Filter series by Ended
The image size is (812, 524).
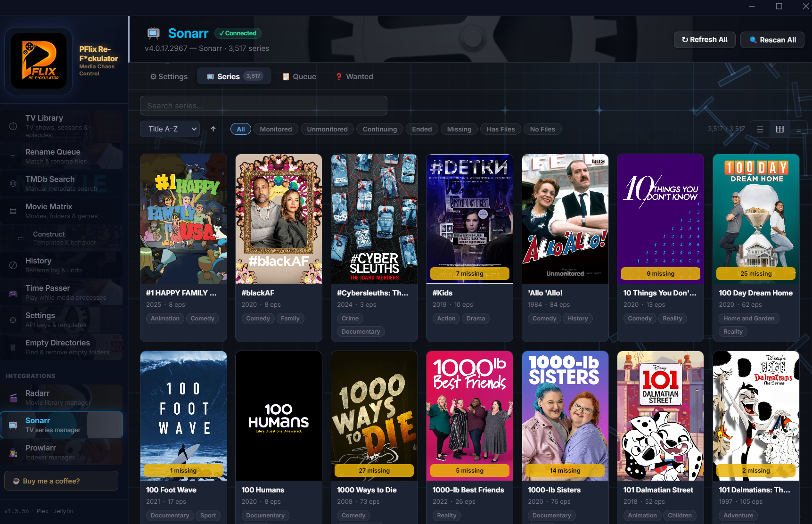tap(422, 129)
